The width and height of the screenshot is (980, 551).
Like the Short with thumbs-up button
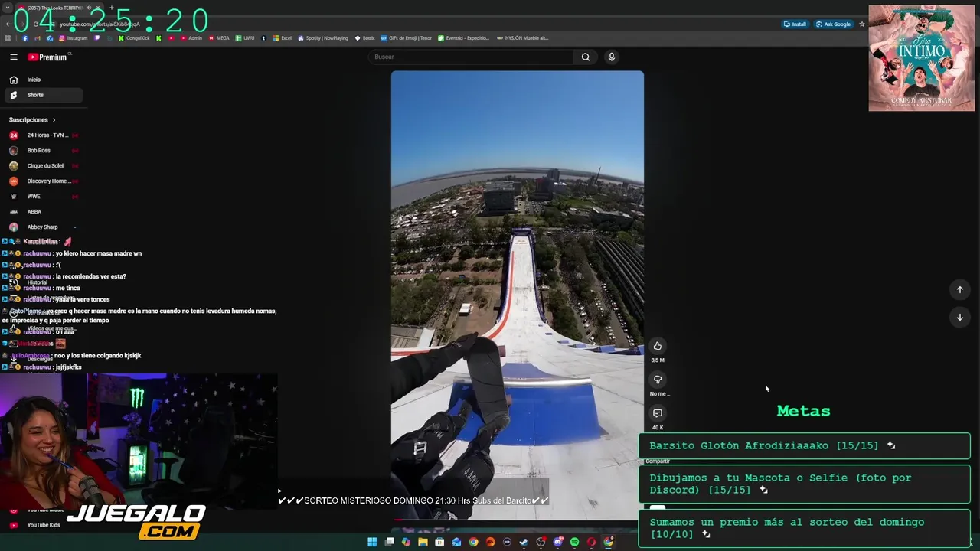pyautogui.click(x=657, y=346)
